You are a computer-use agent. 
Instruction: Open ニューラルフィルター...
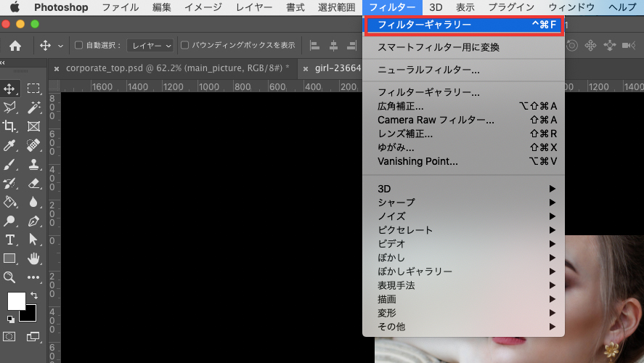coord(463,70)
